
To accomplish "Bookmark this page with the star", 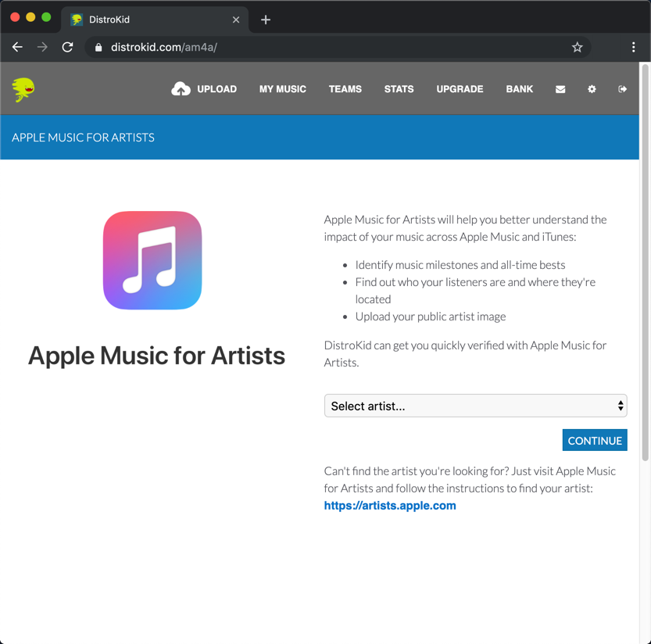I will 577,47.
